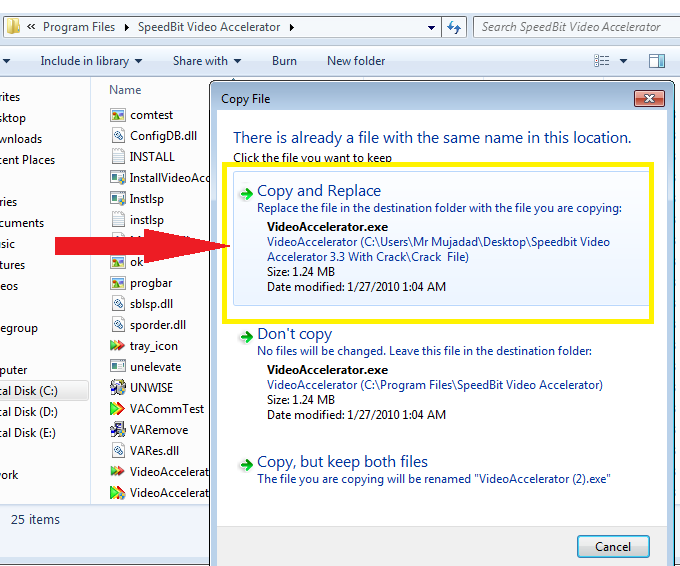Screen dimensions: 680x566
Task: Click the last VideoAccelerat file icon in list
Action: [x=118, y=493]
